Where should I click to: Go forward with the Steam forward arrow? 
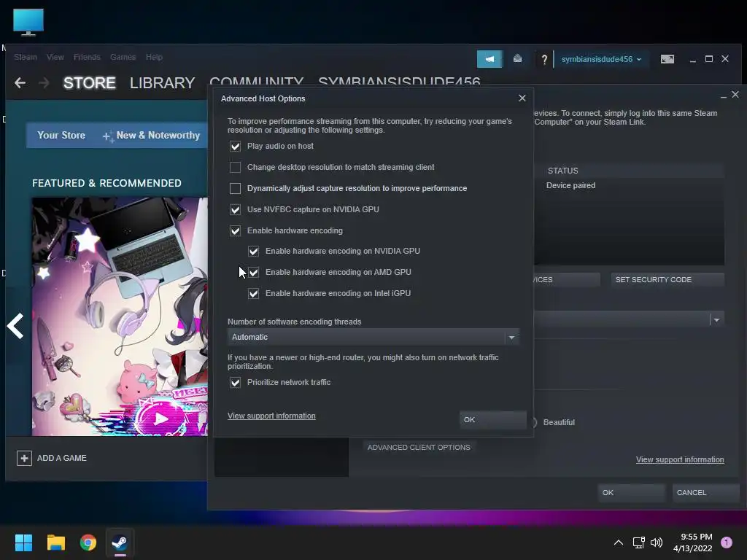pyautogui.click(x=44, y=83)
